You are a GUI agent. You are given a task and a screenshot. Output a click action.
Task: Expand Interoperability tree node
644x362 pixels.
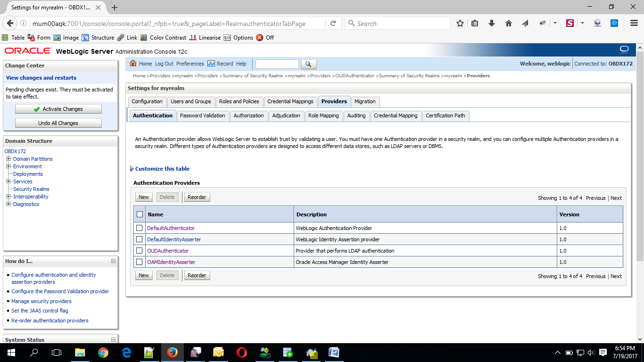coord(8,197)
